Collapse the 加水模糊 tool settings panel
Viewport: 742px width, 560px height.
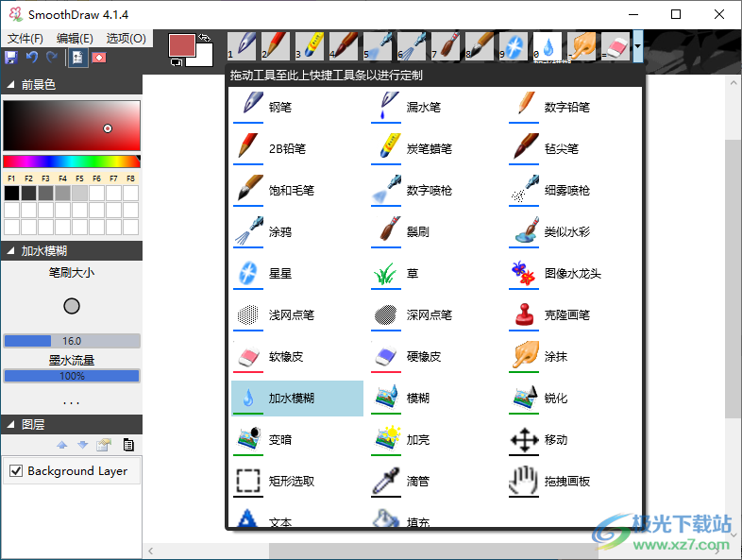click(10, 251)
